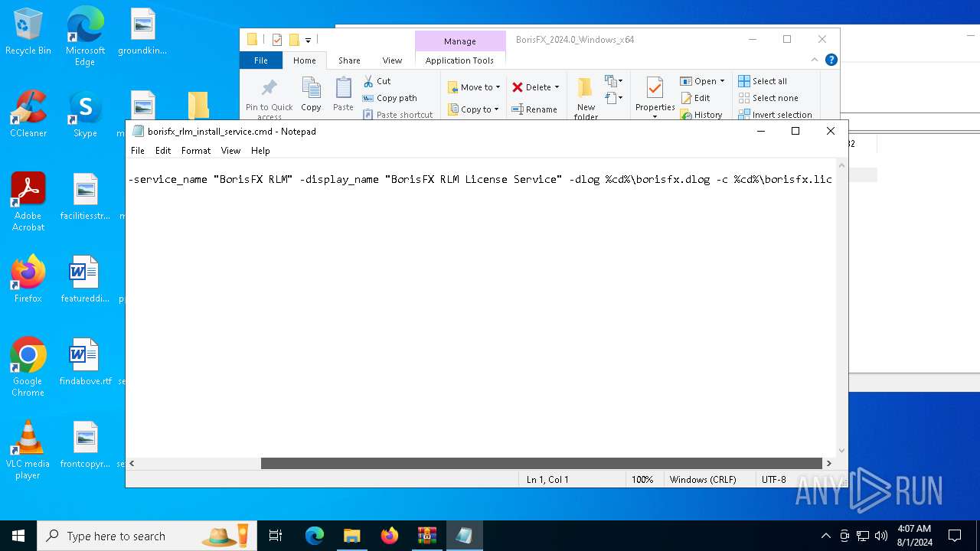Open the Notepad File menu
Viewport: 980px width, 551px height.
point(138,151)
